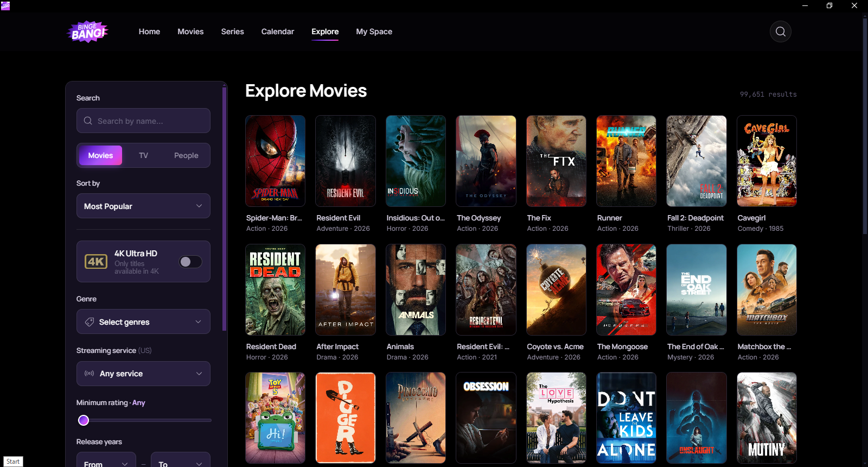Open the Mutiny poster

pos(767,418)
